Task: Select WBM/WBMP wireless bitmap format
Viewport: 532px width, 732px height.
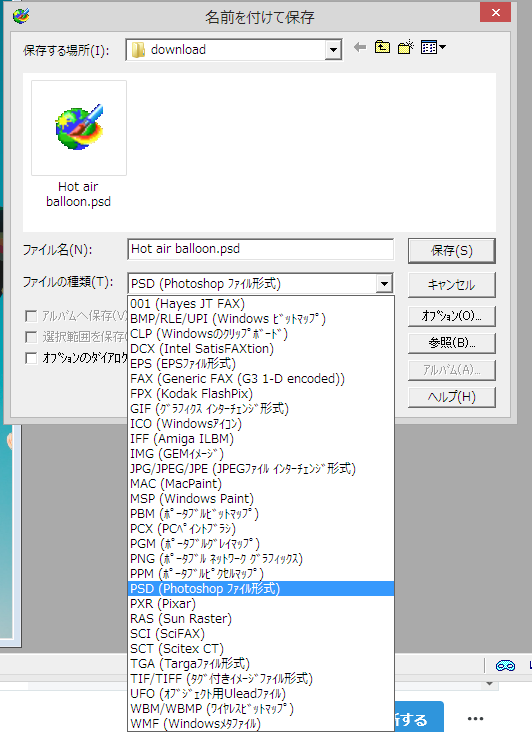Action: (261, 709)
